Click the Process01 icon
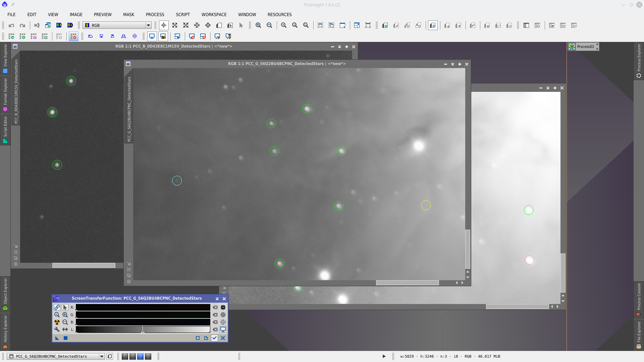Viewport: 644px width, 362px height. pyautogui.click(x=572, y=47)
